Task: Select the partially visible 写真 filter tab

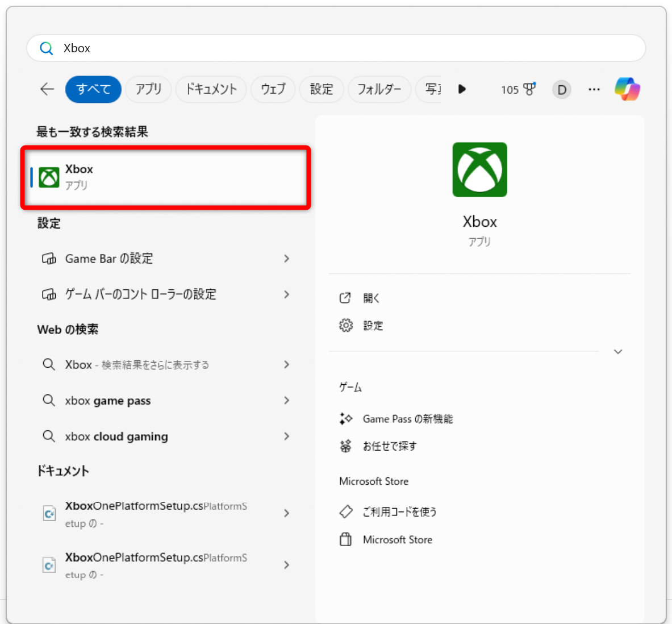Action: click(428, 89)
